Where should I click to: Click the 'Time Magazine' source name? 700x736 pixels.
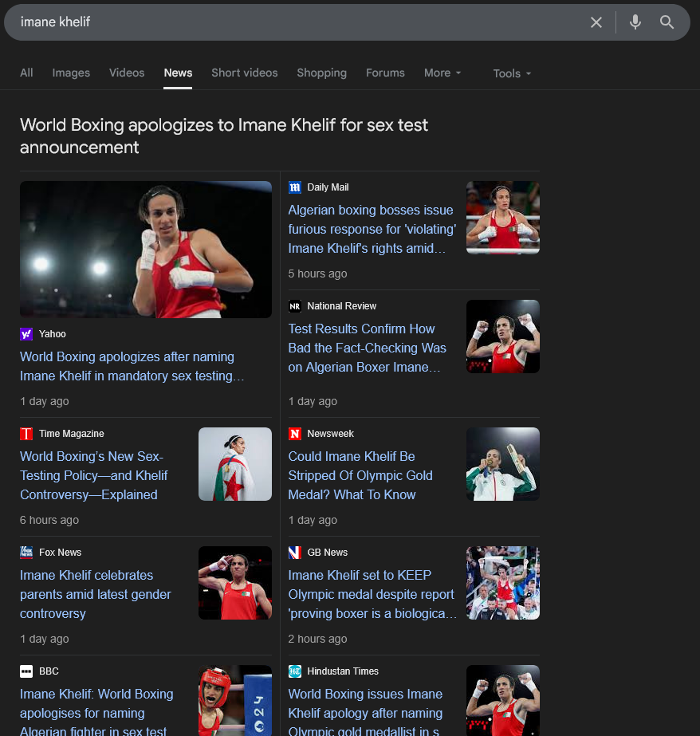click(x=71, y=434)
